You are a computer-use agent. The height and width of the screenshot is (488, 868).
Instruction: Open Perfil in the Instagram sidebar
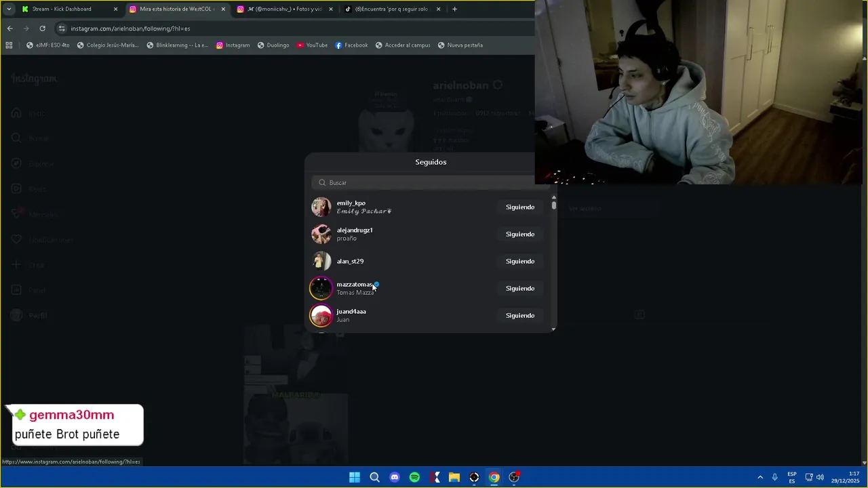click(29, 315)
